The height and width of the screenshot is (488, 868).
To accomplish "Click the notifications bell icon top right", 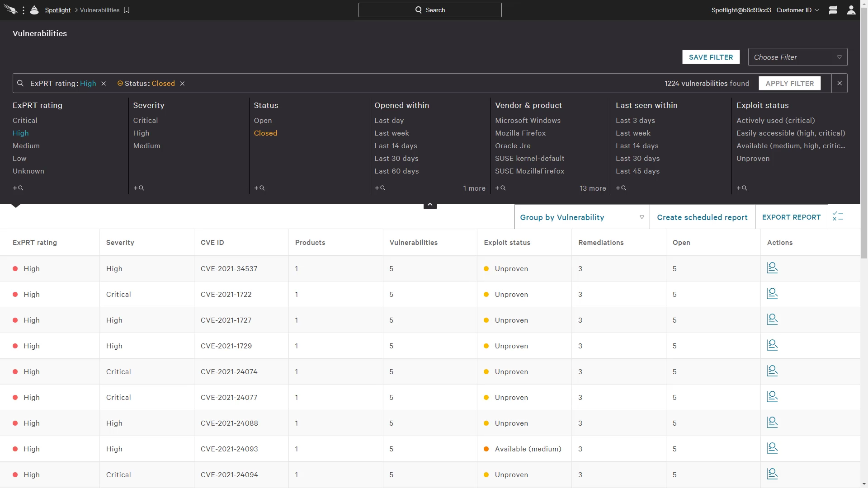I will [x=833, y=9].
